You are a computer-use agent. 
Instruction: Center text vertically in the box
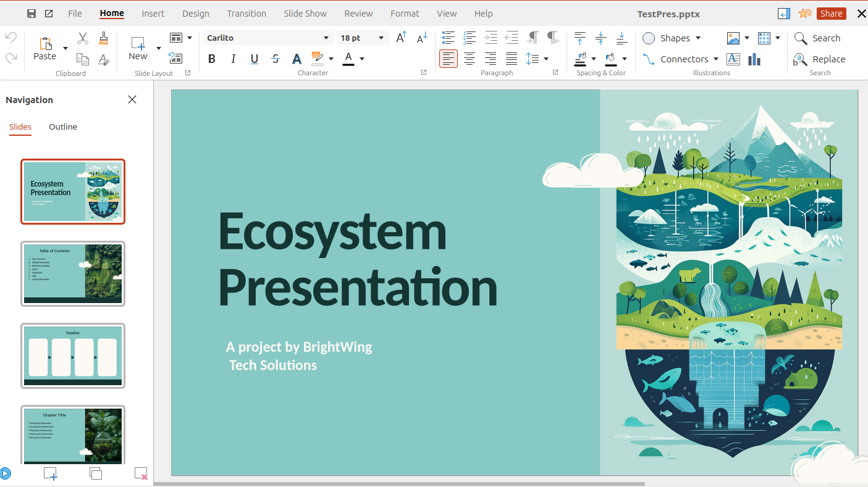[600, 38]
